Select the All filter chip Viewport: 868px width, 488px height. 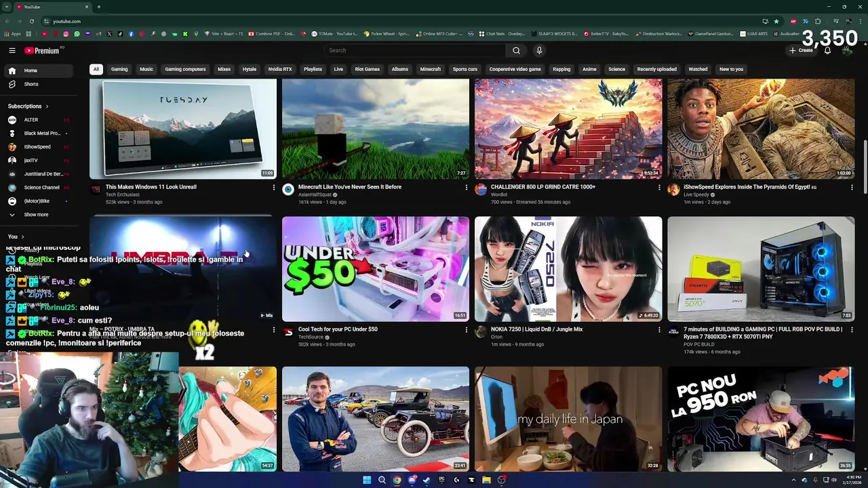coord(96,69)
